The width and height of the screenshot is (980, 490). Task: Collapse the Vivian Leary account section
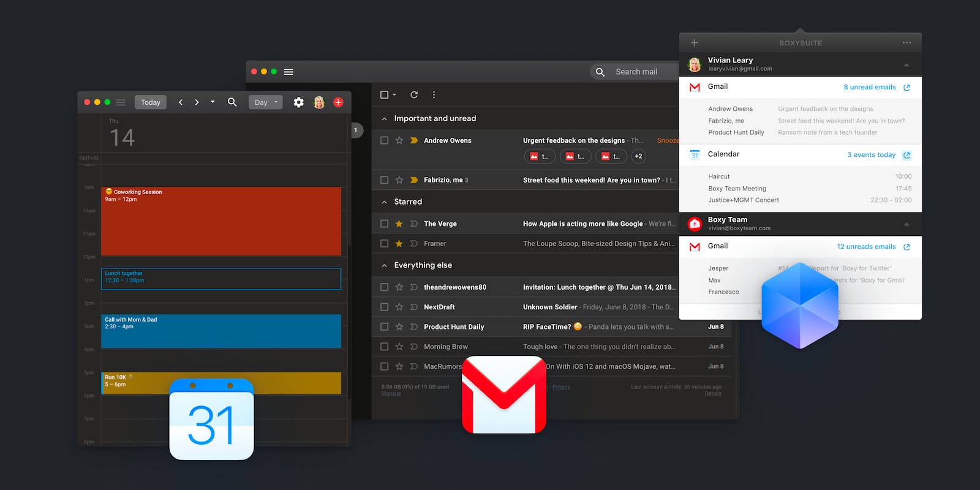tap(907, 65)
